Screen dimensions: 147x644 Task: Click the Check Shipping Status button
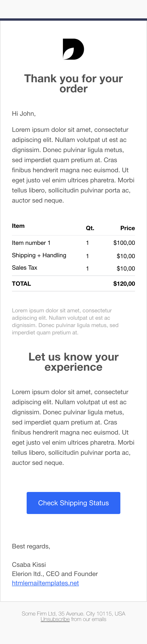(73, 503)
